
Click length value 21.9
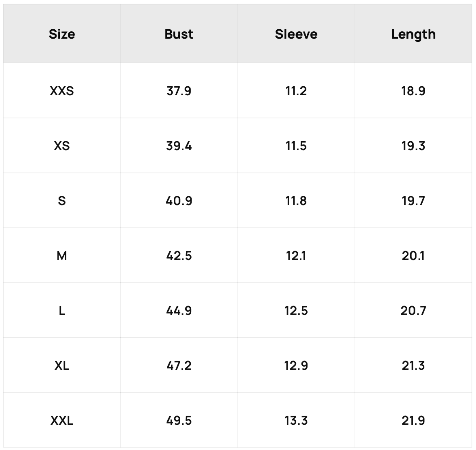413,421
